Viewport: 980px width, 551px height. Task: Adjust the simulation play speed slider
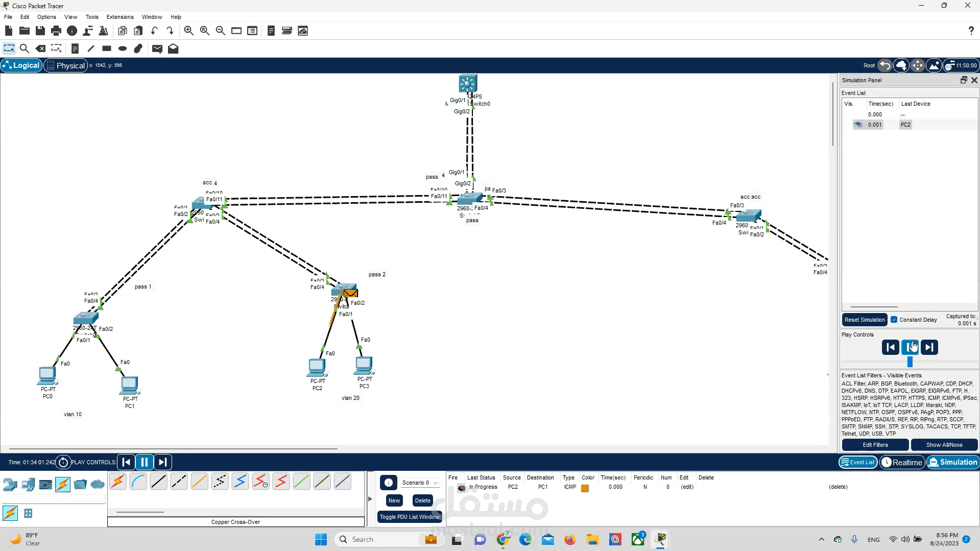(x=910, y=362)
